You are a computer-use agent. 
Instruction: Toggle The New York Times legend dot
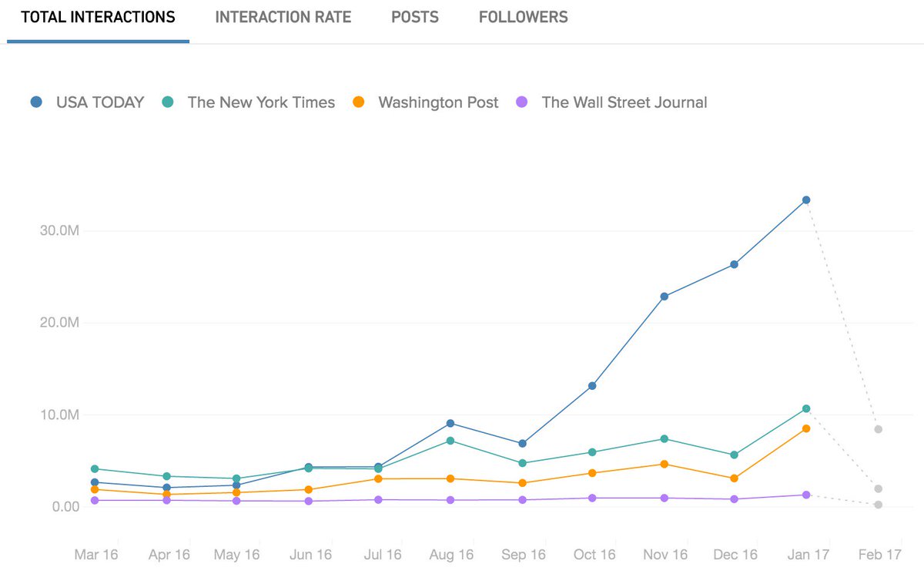pyautogui.click(x=168, y=102)
